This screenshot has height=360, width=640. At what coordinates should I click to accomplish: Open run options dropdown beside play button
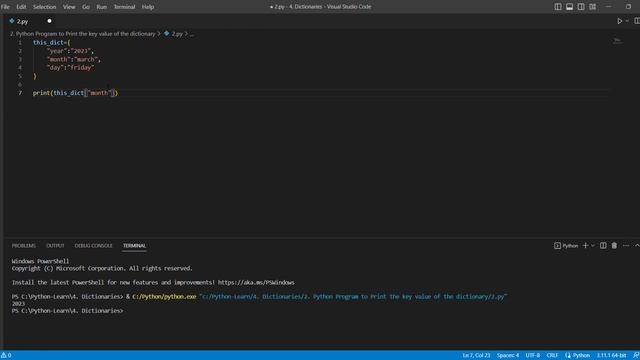pos(627,21)
